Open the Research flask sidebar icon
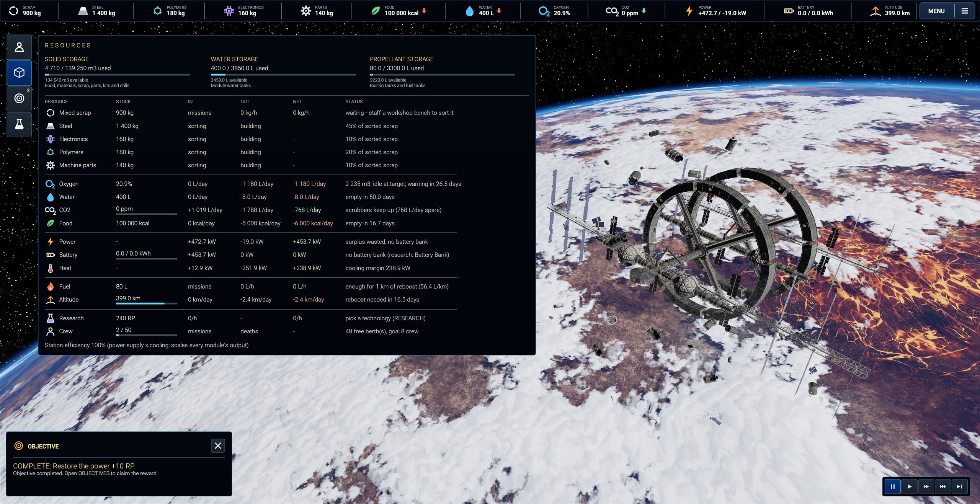980x504 pixels. (x=19, y=124)
